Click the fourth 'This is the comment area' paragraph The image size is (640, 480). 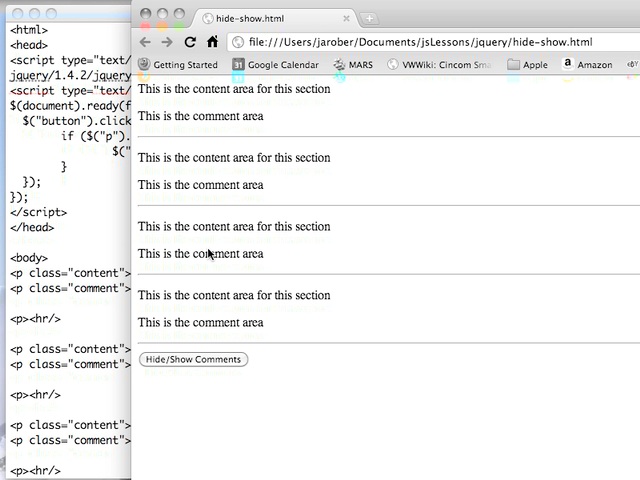[200, 322]
